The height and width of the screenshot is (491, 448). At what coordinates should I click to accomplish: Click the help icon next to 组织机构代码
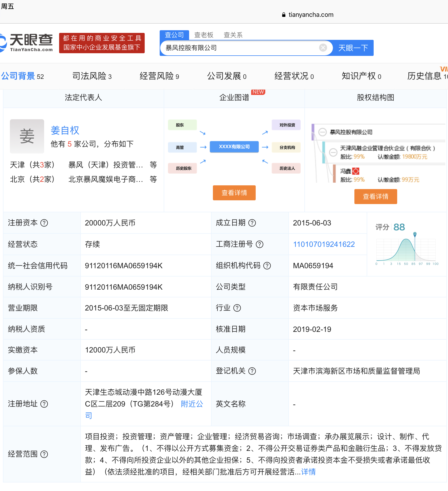pyautogui.click(x=267, y=266)
